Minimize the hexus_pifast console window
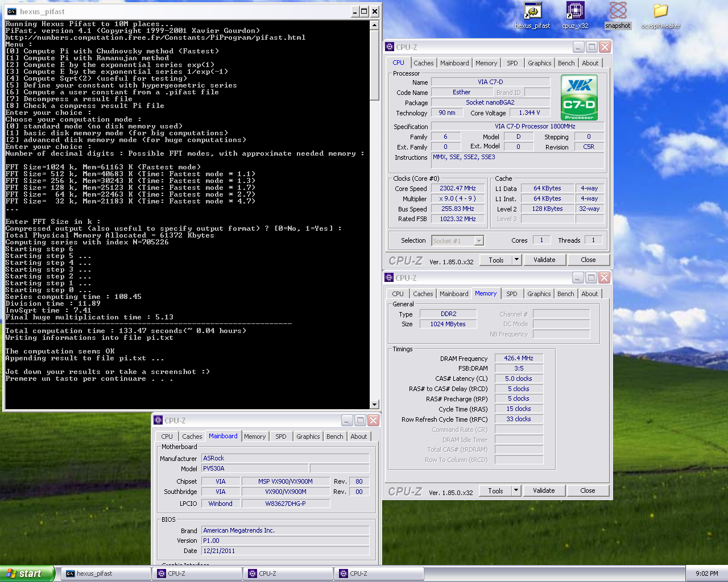This screenshot has height=582, width=728. [355, 11]
